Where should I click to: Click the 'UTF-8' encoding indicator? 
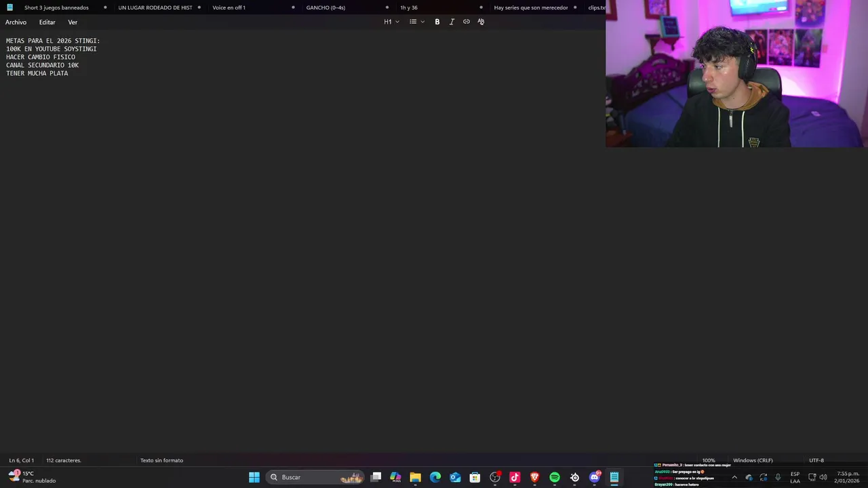[x=816, y=460]
